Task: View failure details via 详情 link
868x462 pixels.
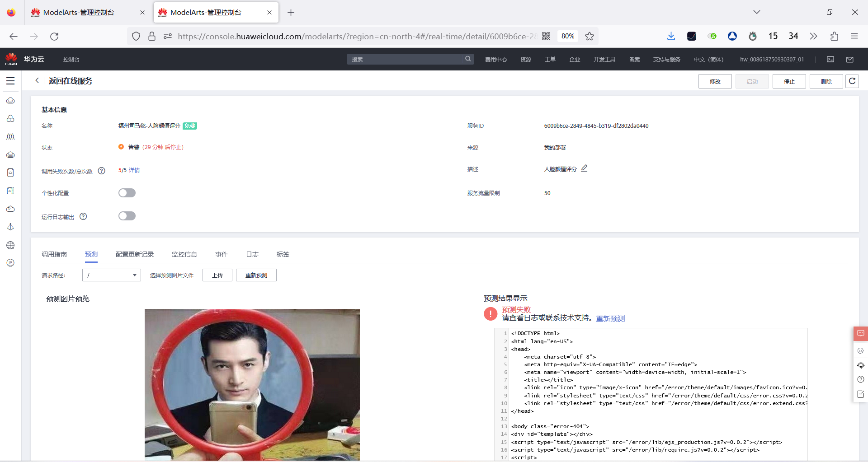Action: pos(134,170)
